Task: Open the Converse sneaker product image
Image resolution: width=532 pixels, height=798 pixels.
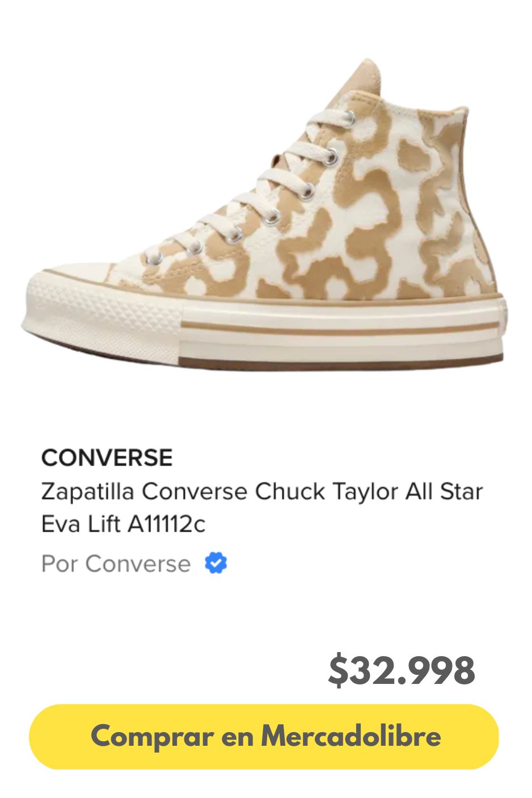Action: point(265,216)
